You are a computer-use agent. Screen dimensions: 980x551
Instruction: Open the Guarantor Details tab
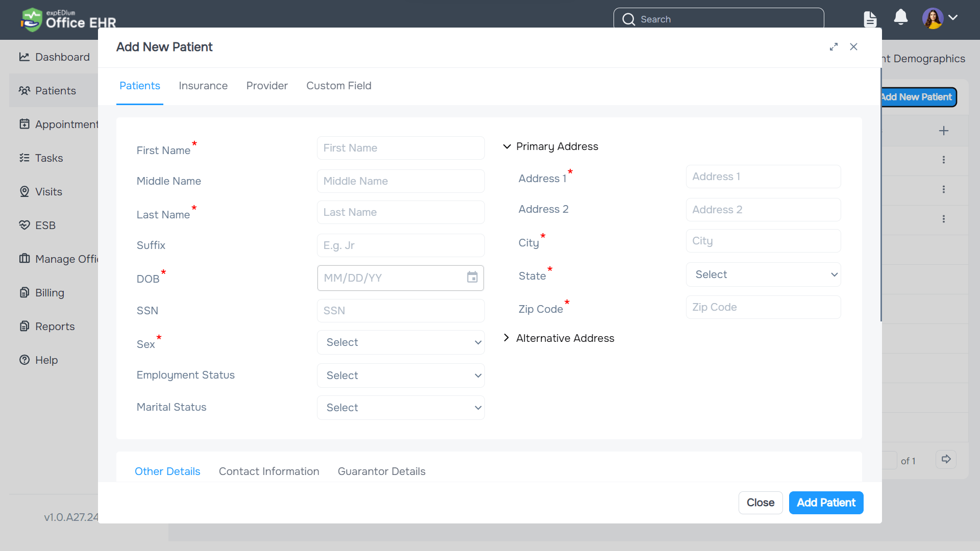pyautogui.click(x=381, y=471)
